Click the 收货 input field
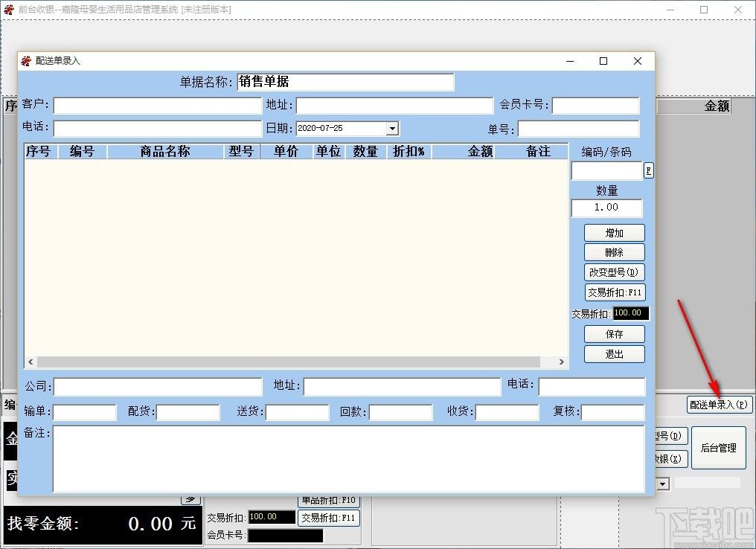The height and width of the screenshot is (549, 756). [507, 413]
